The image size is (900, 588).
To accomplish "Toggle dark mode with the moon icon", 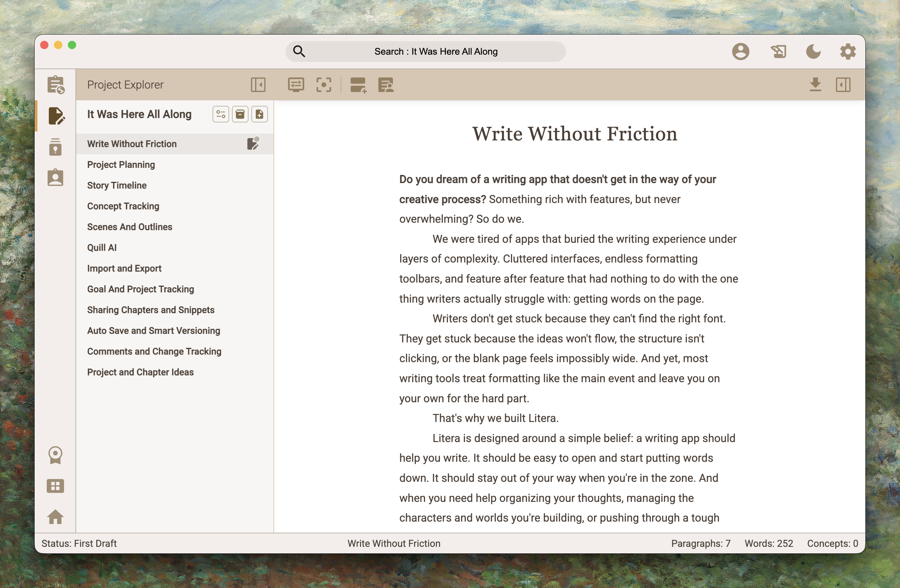I will 813,52.
